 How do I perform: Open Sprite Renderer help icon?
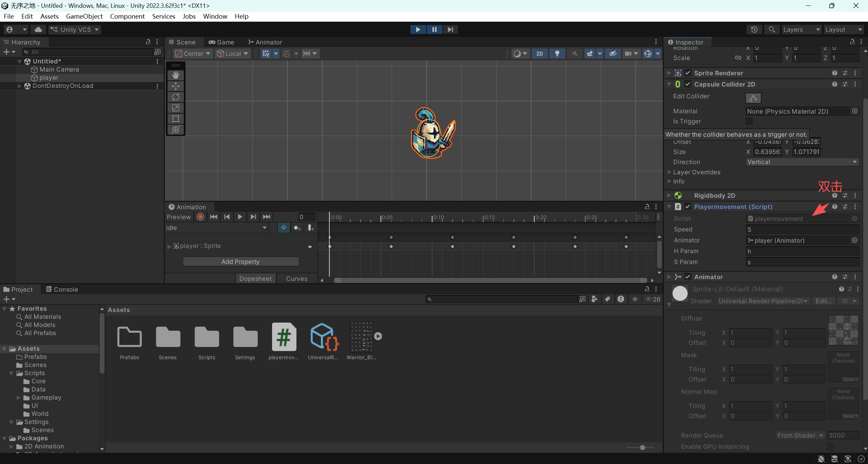click(835, 73)
